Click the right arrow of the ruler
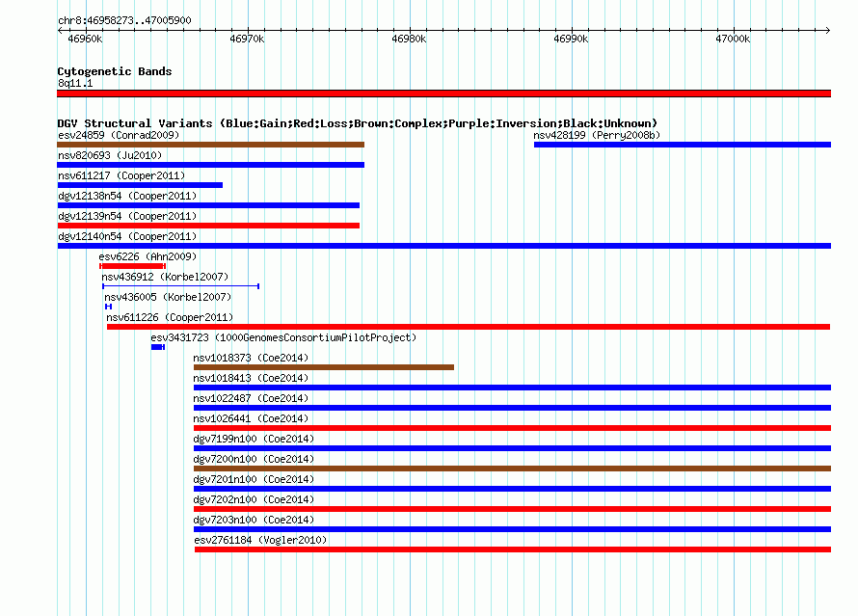 pos(828,30)
